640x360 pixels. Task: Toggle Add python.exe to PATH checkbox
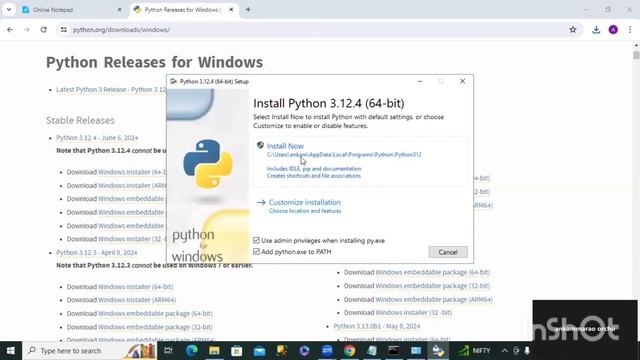point(256,251)
